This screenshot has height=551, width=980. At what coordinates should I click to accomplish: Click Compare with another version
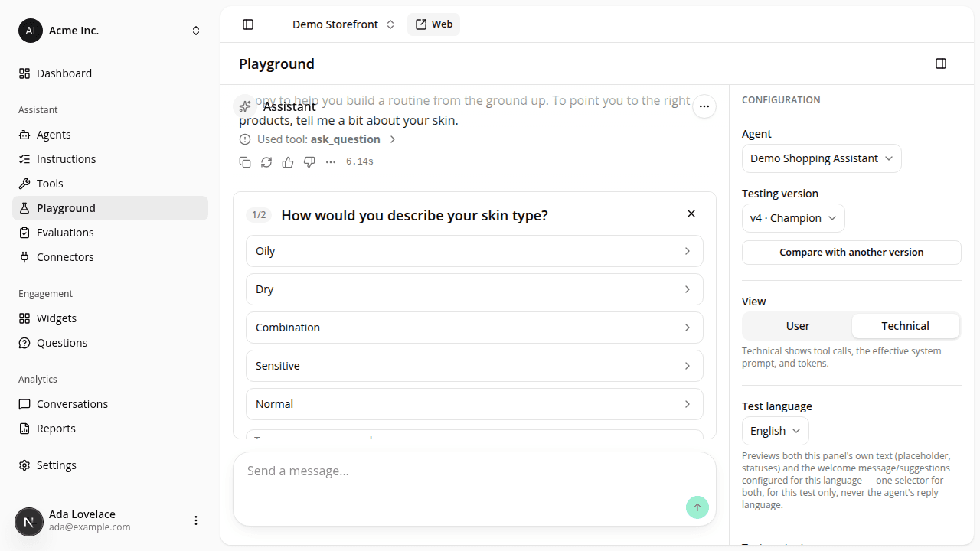pos(851,253)
